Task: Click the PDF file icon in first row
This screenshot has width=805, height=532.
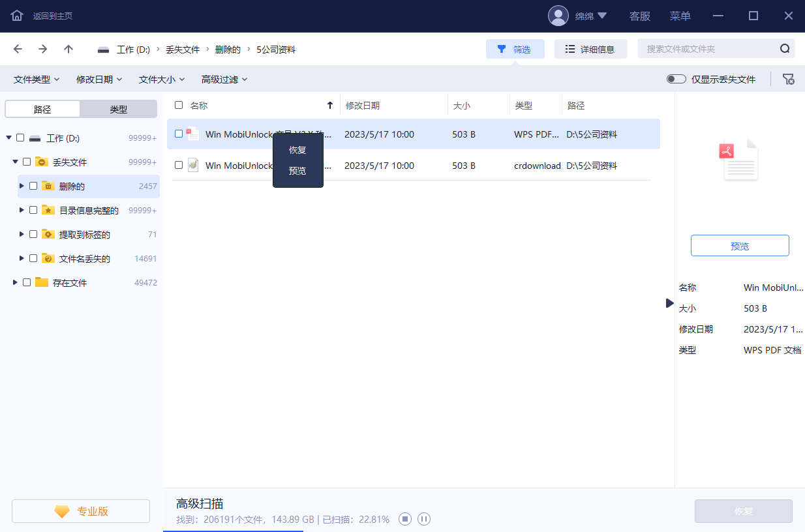Action: (192, 134)
